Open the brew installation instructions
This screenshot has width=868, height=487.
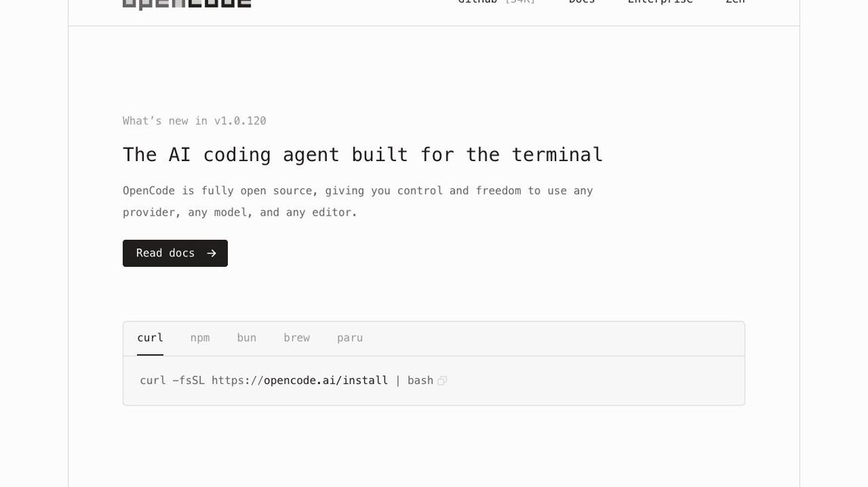pos(297,338)
